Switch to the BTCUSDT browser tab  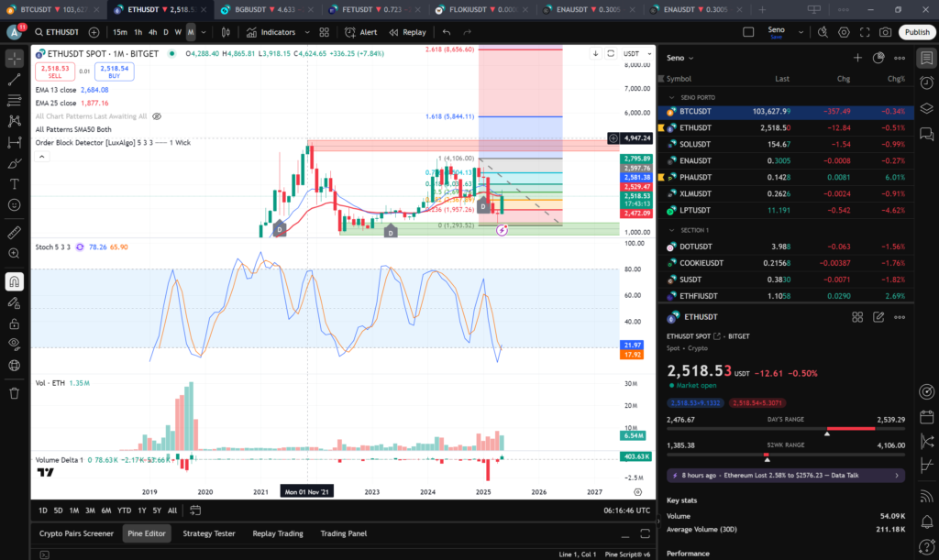pos(52,9)
